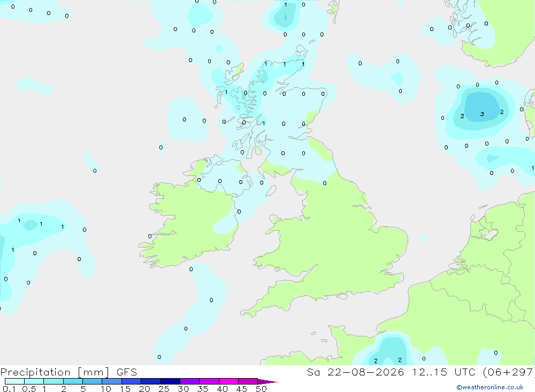Click the '25' legend scale label

coord(164,389)
